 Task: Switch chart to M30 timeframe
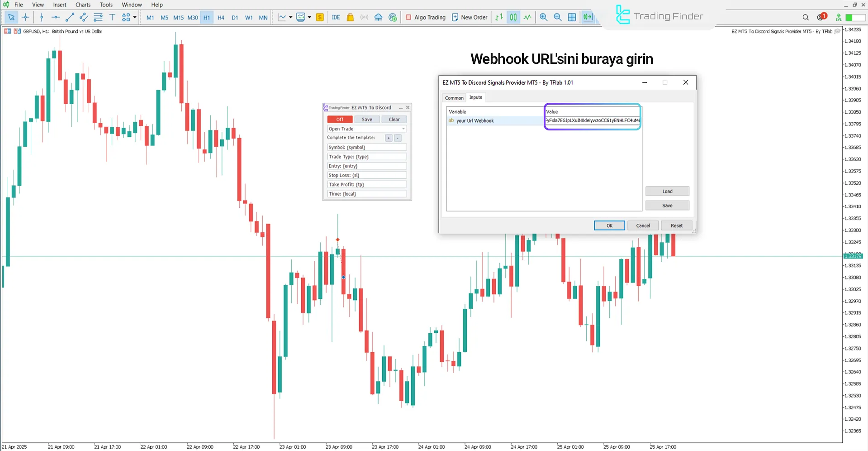[x=193, y=18]
